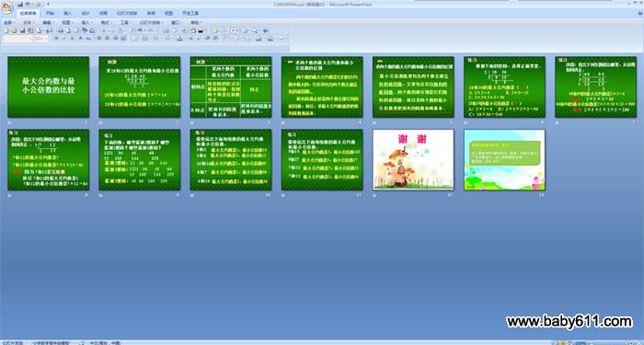Screen dimensions: 644x345
Task: Open the 帮助 classic menu
Action: (x=196, y=23)
